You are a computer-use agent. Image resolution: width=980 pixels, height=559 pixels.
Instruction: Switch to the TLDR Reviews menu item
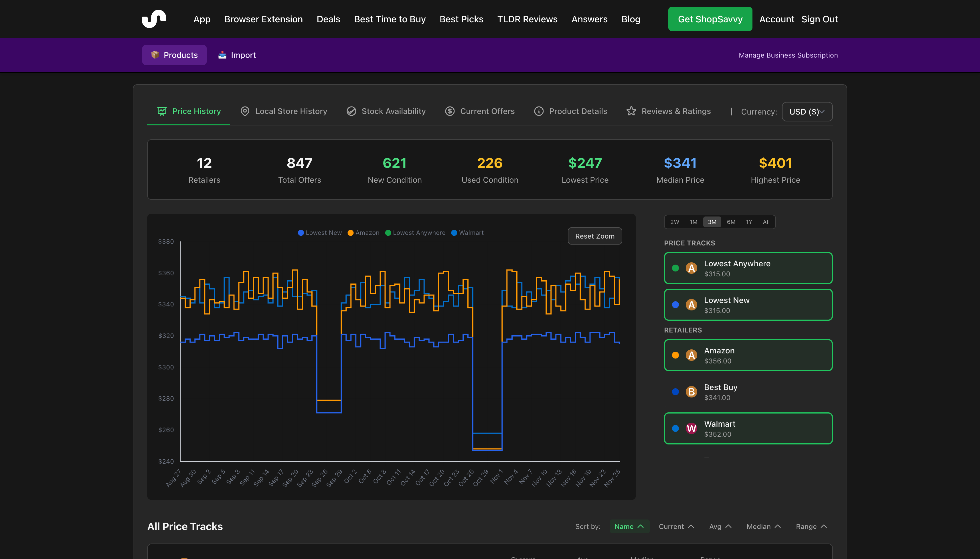[527, 19]
